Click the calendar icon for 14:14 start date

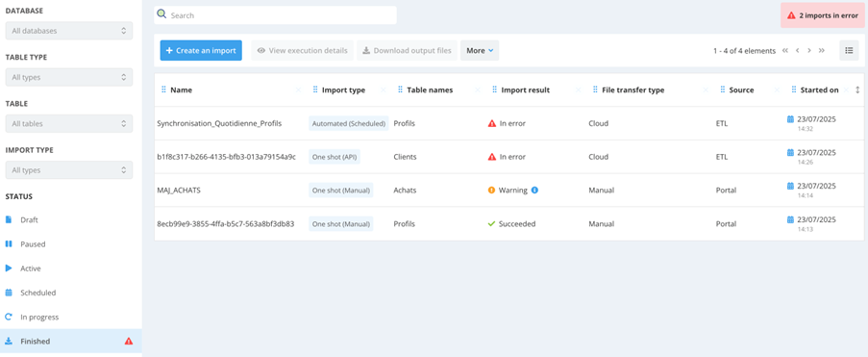(x=790, y=186)
